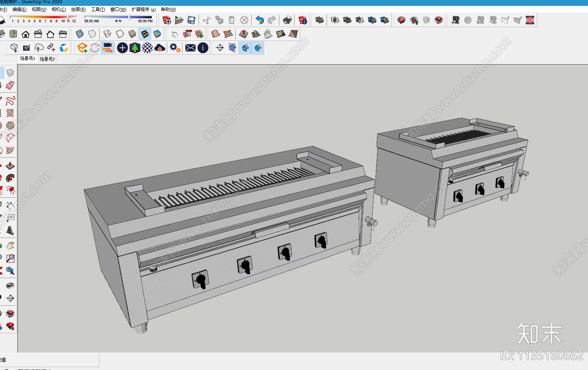Click the Add Location camera-reel icon
Viewport: 588px width, 370px height.
click(x=456, y=20)
